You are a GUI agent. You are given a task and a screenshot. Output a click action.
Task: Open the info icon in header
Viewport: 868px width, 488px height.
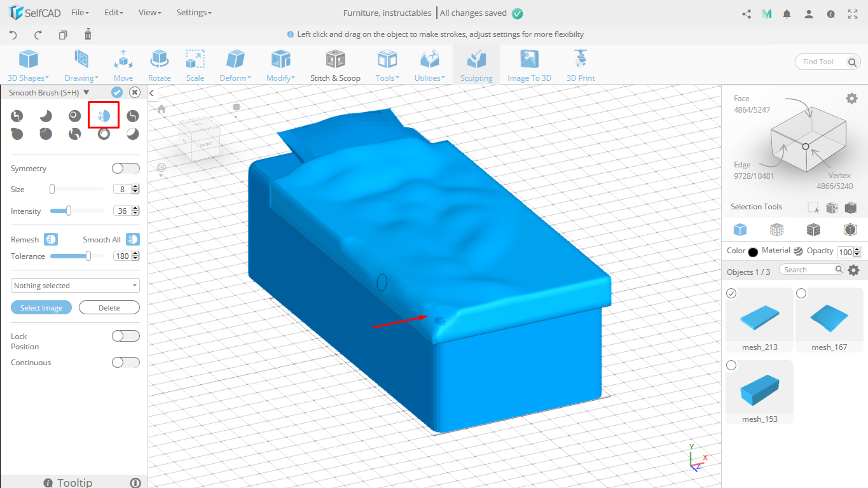830,13
